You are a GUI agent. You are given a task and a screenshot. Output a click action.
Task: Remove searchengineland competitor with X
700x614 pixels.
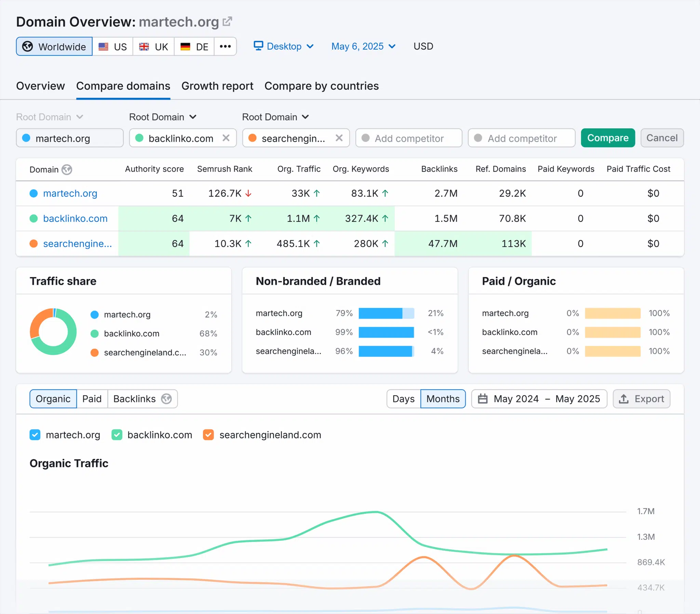click(339, 138)
